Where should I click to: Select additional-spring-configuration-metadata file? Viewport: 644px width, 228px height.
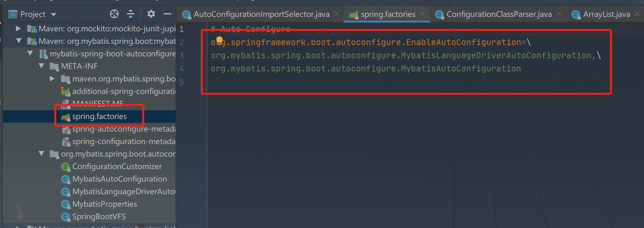click(x=124, y=91)
